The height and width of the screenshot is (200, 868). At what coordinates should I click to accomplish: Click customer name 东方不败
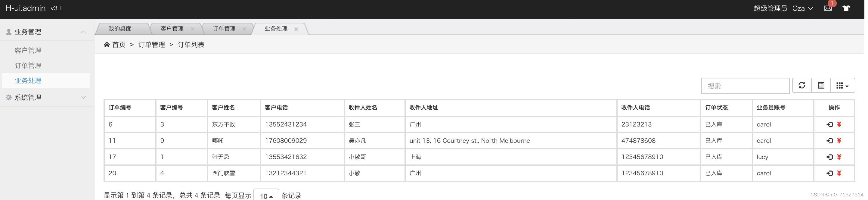tap(223, 124)
